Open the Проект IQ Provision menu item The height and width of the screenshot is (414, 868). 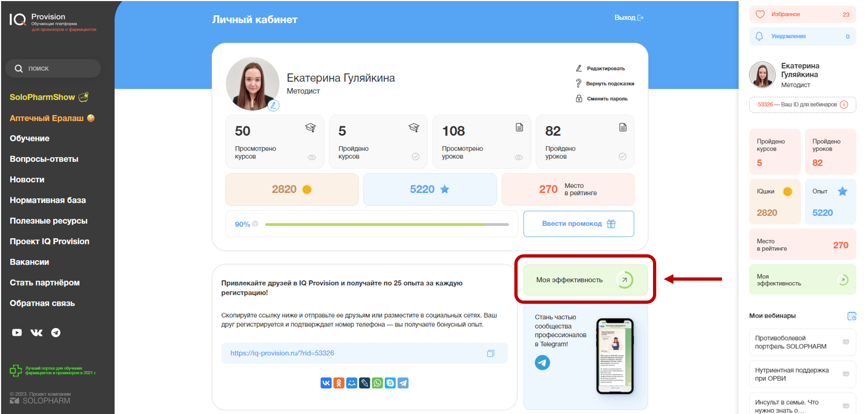point(49,241)
